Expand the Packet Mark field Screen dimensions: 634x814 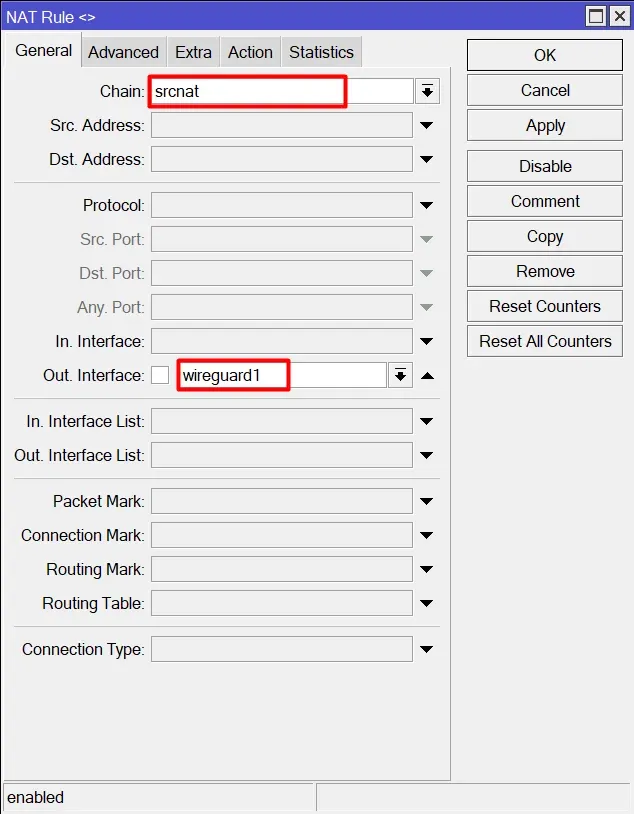coord(427,502)
